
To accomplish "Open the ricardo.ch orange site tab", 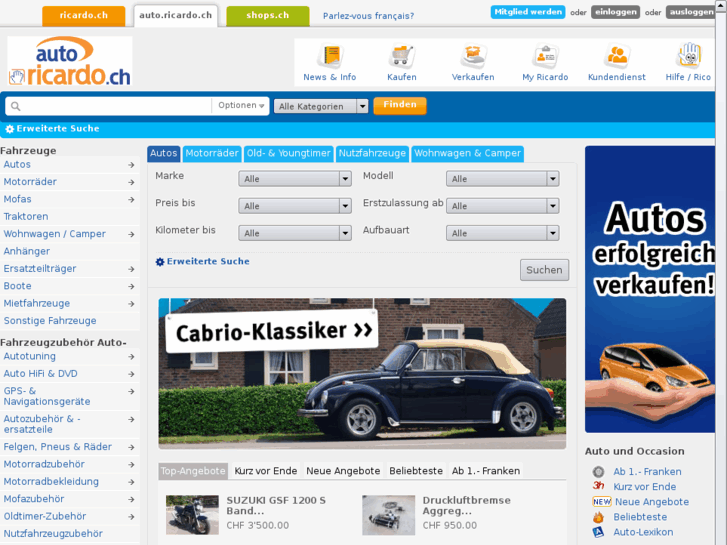I will 83,16.
